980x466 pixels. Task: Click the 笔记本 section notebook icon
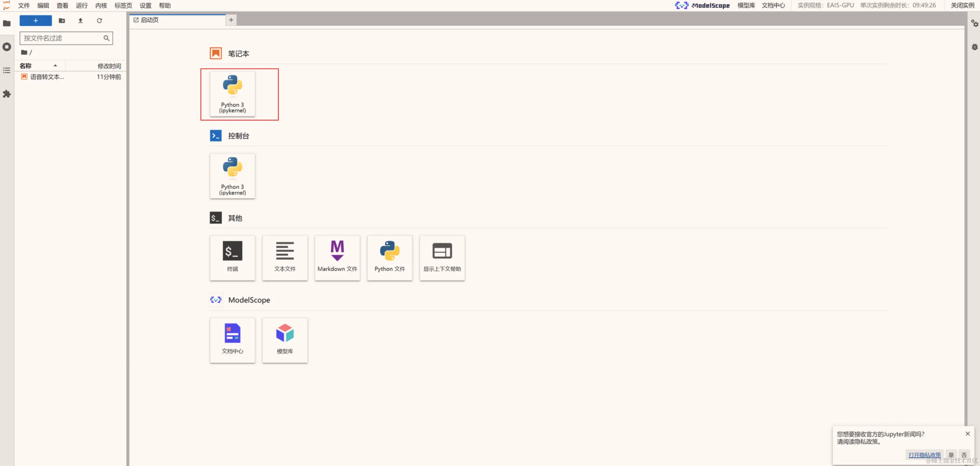216,53
